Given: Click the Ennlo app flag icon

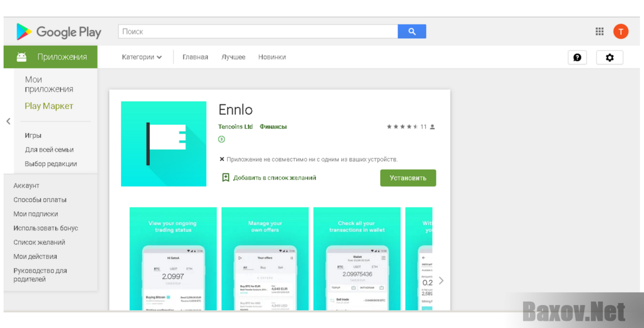Looking at the screenshot, I should pos(164,144).
